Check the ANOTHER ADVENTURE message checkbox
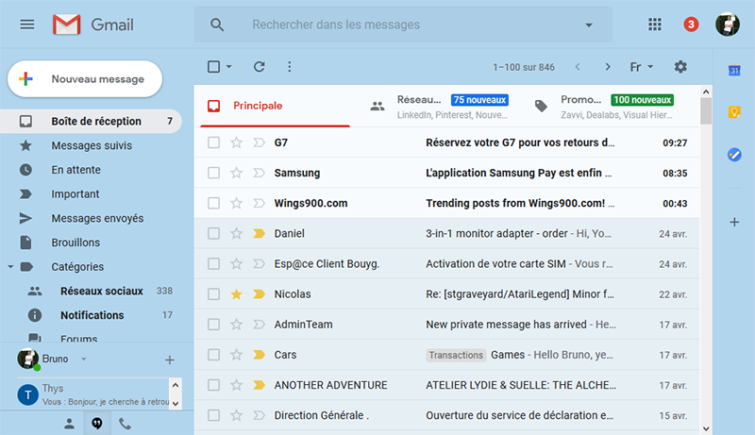 pos(214,385)
